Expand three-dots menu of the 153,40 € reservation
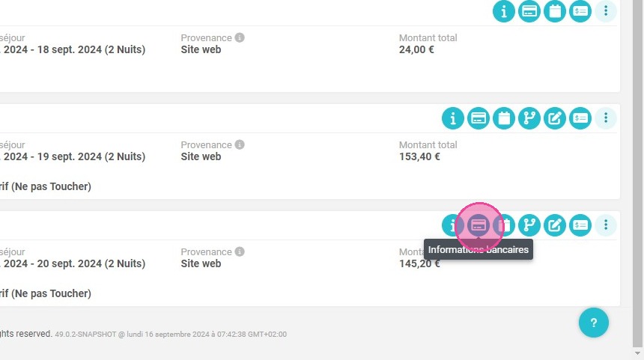The width and height of the screenshot is (644, 360). pyautogui.click(x=606, y=118)
